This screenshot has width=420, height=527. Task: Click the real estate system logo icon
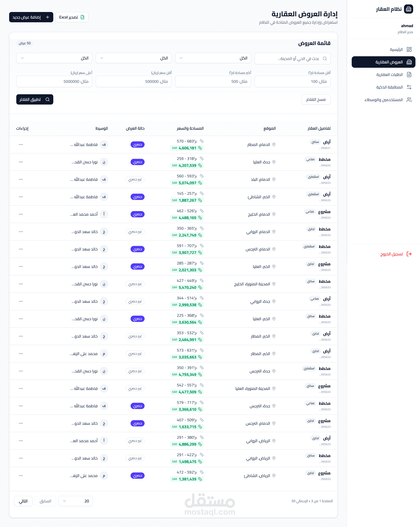click(408, 9)
